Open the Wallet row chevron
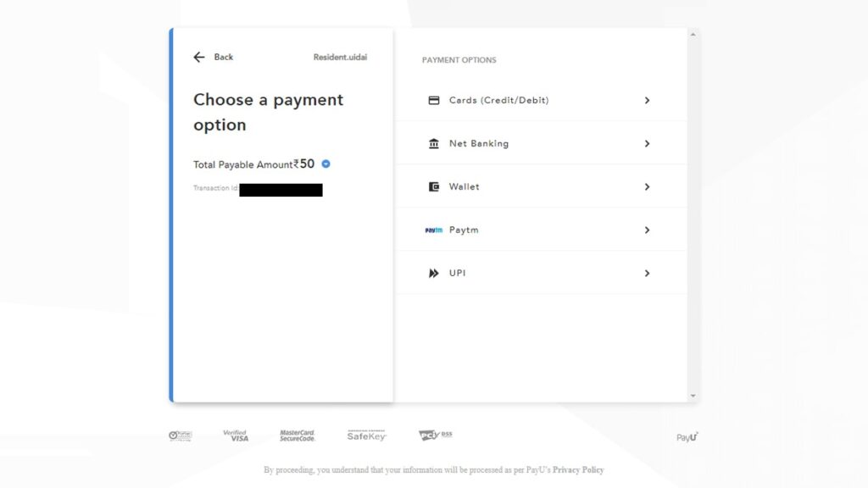The width and height of the screenshot is (868, 488). click(647, 186)
